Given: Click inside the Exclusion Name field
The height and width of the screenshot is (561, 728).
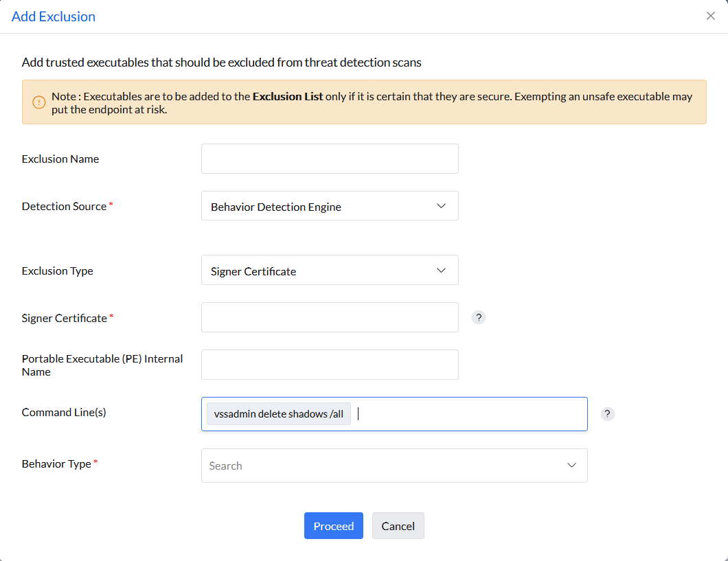Looking at the screenshot, I should pos(330,158).
